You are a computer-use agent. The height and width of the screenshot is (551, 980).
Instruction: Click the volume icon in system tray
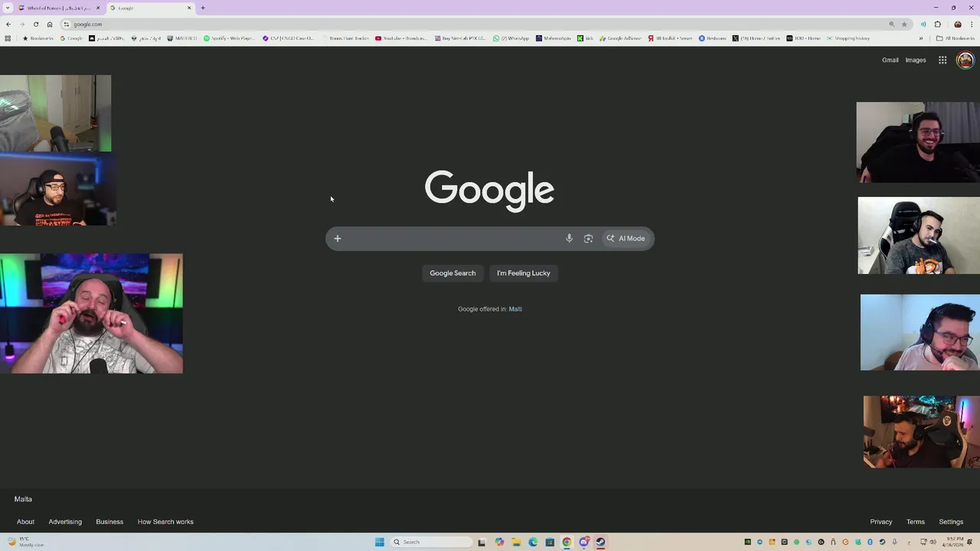point(933,542)
